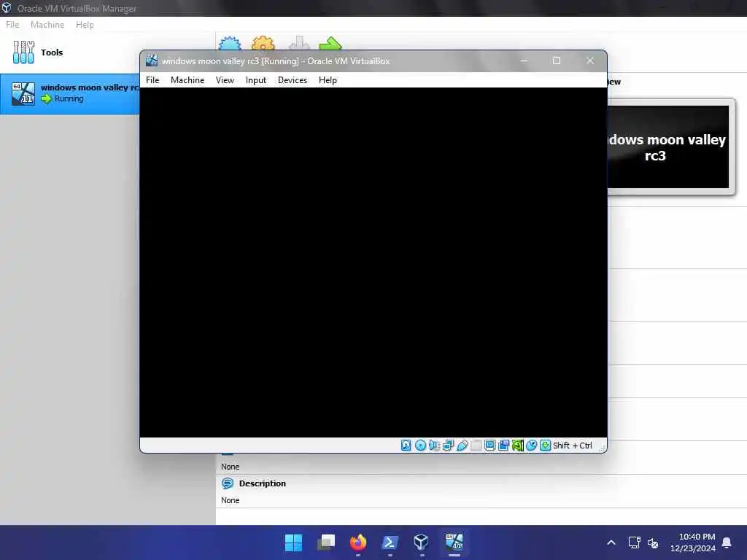Open the Devices menu in VM window

(293, 80)
